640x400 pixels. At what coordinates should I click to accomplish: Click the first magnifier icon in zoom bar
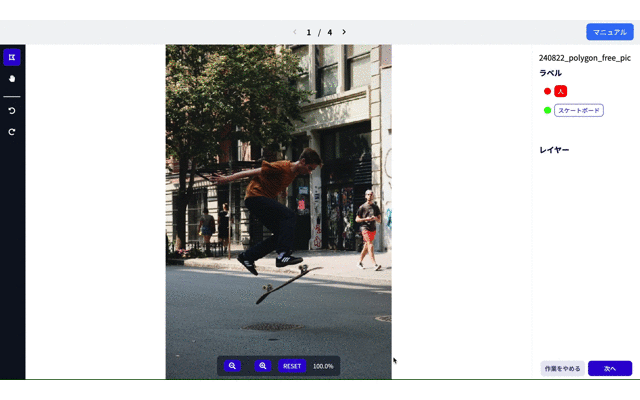232,366
